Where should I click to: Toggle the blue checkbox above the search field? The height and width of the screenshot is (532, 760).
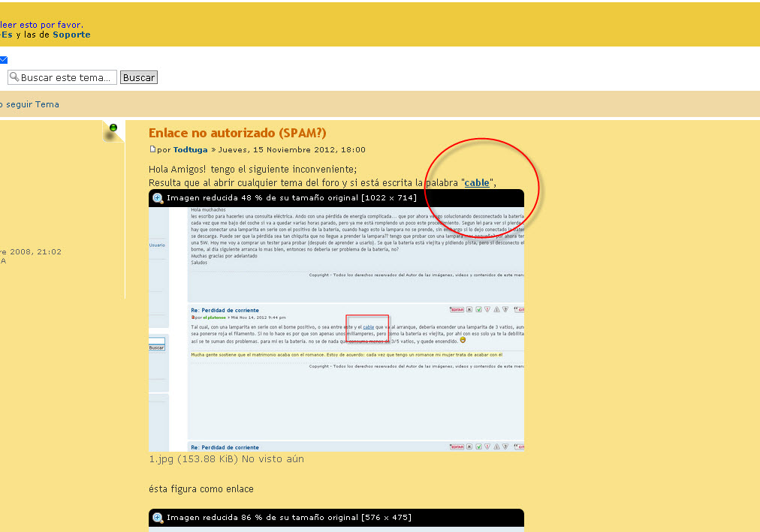[x=4, y=60]
